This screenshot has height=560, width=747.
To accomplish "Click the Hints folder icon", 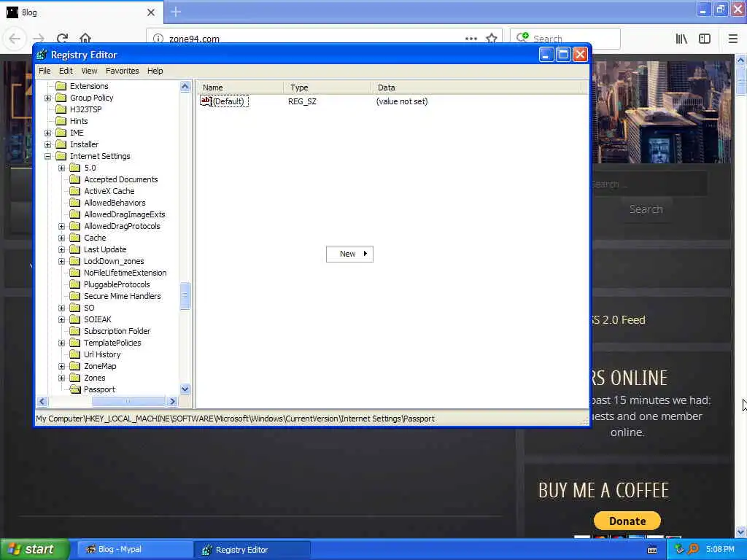I will point(61,121).
